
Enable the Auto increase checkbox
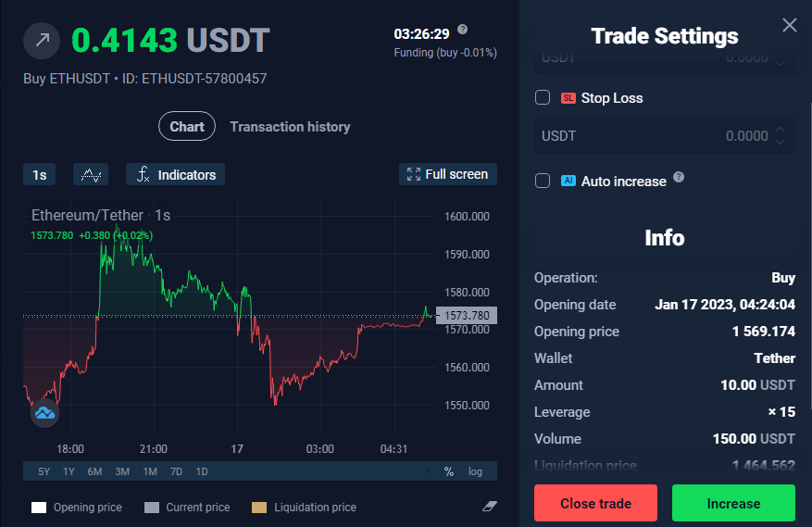tap(543, 181)
